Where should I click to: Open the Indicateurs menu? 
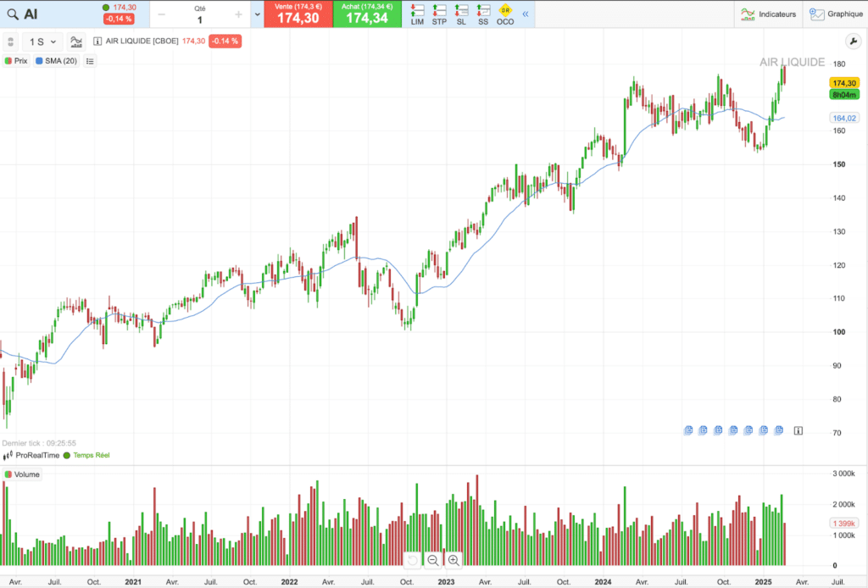[768, 14]
